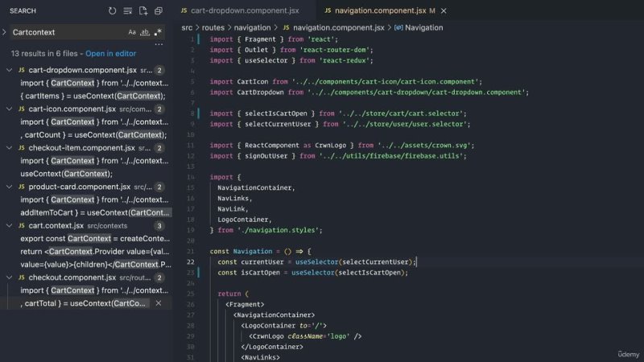Clear search results icon
The image size is (644, 362).
tap(128, 11)
